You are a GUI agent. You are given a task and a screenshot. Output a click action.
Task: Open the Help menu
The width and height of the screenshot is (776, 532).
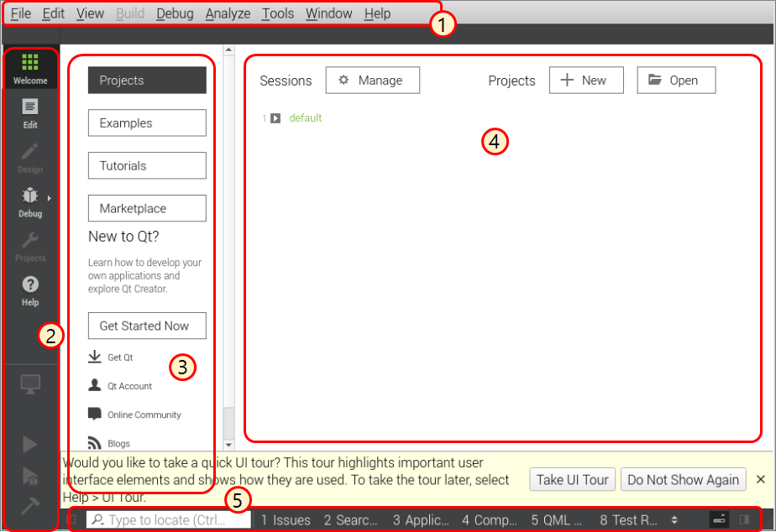(378, 13)
